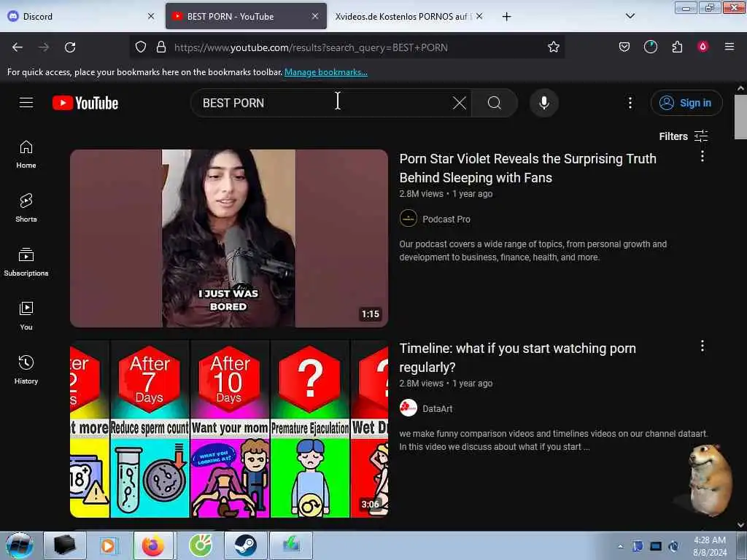This screenshot has height=560, width=747.
Task: Expand the list all tabs dropdown arrow
Action: (630, 16)
